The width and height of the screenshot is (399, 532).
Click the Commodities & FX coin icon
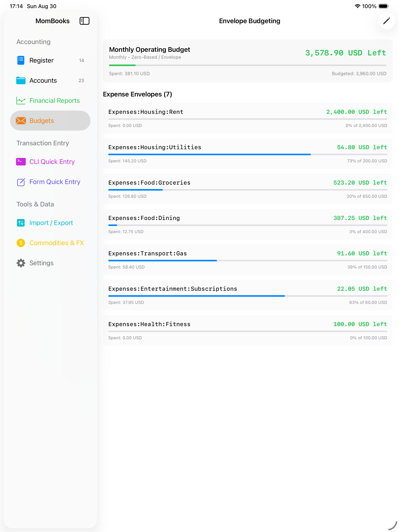click(x=21, y=243)
